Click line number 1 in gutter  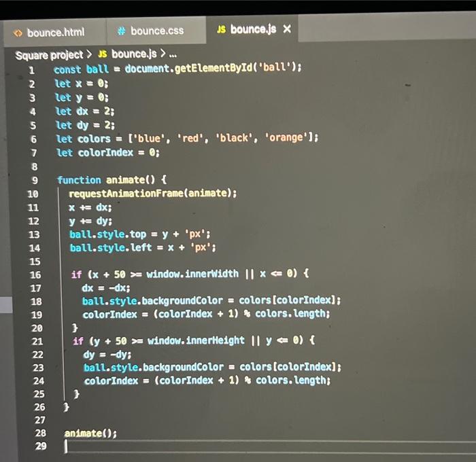pyautogui.click(x=31, y=71)
